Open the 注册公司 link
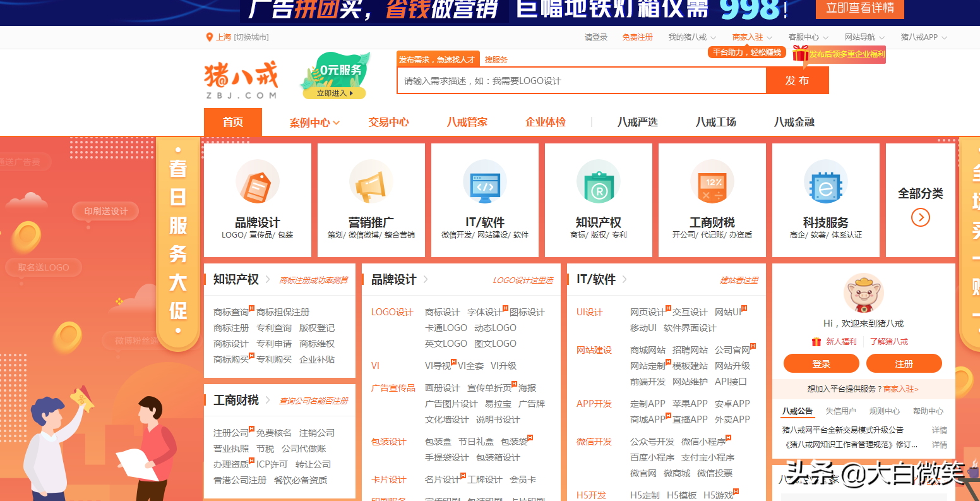This screenshot has width=980, height=501. tap(231, 433)
